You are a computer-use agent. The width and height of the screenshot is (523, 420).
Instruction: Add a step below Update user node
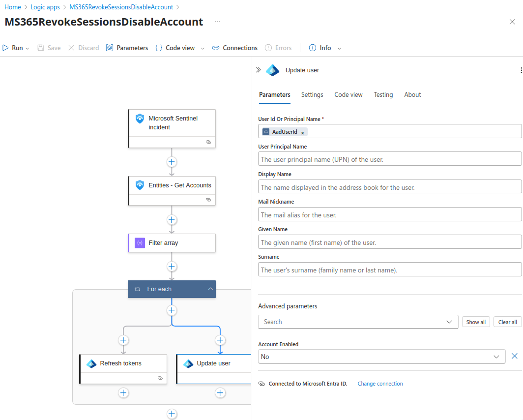220,392
